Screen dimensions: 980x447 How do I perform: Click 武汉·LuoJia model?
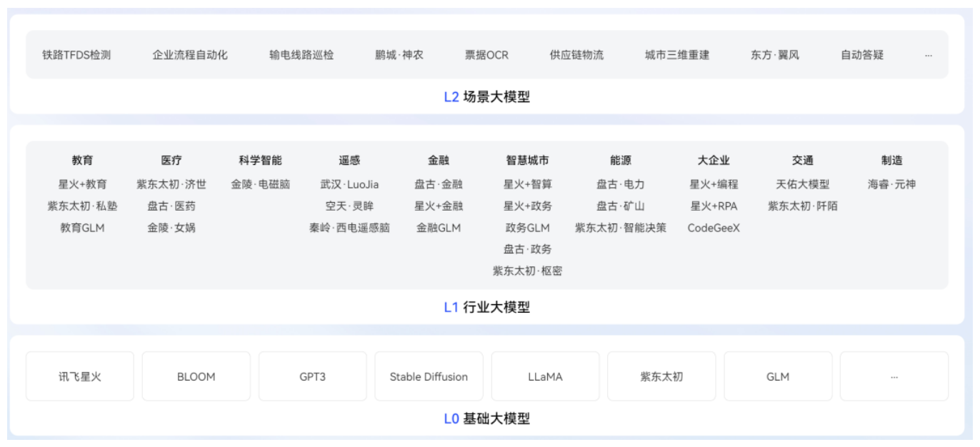[350, 184]
